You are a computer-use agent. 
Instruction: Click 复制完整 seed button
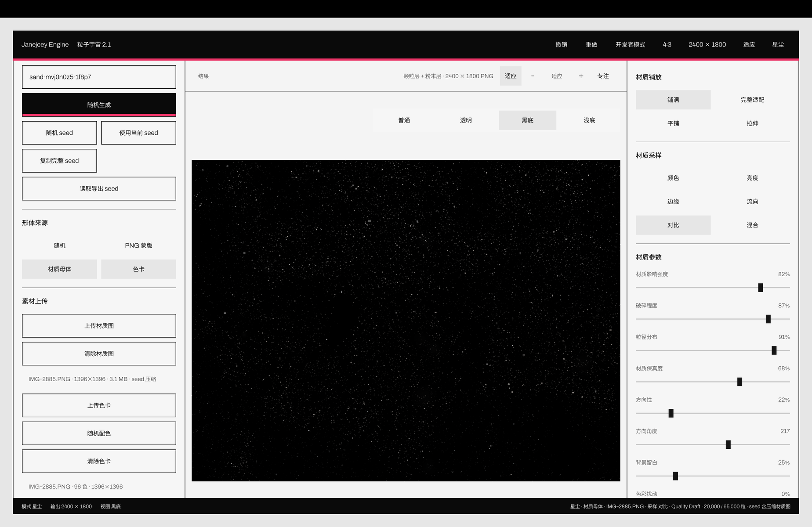click(x=59, y=161)
